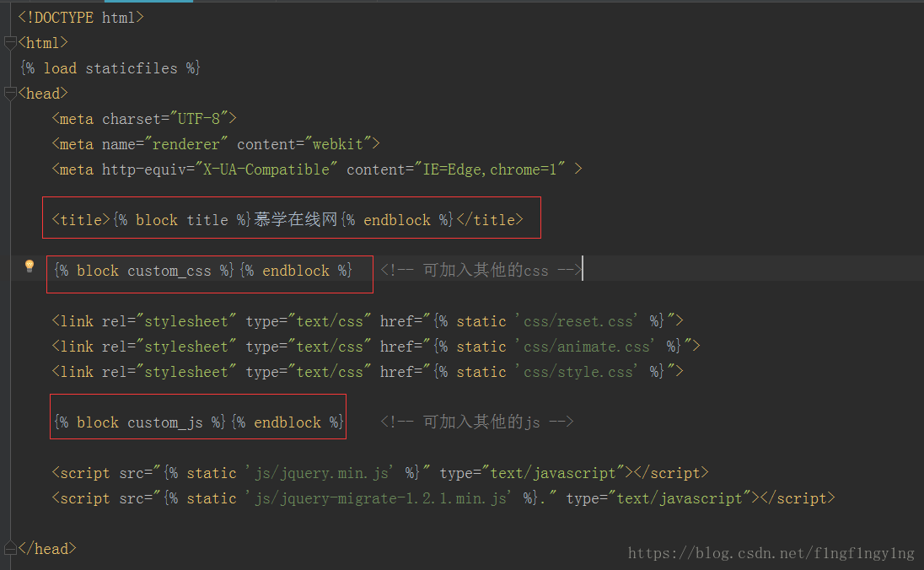
Task: Click the meta name="renderer" line
Action: tap(216, 144)
